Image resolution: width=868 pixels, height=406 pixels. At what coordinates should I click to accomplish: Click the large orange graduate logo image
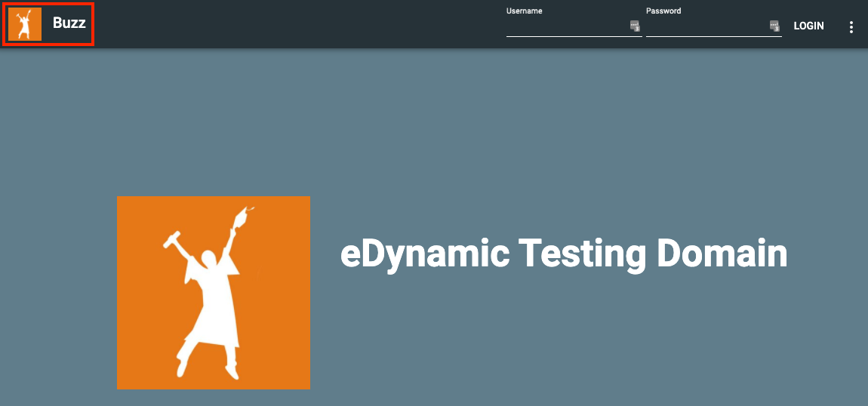pos(213,293)
